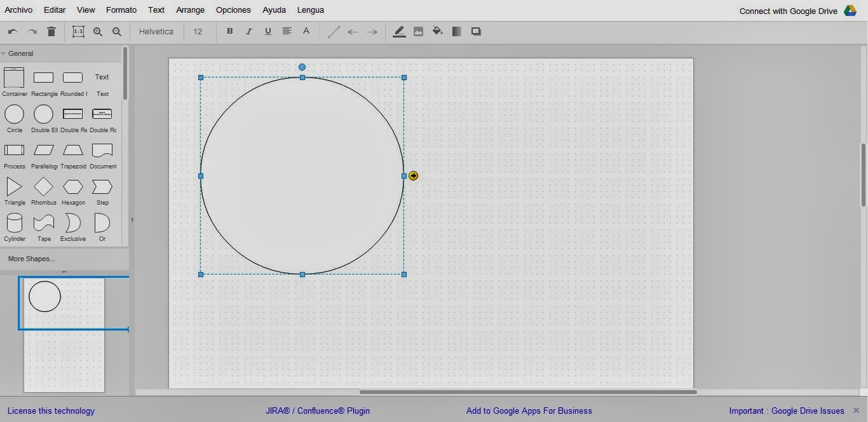Select the Circle shape from the palette
This screenshot has width=868, height=422.
click(14, 114)
